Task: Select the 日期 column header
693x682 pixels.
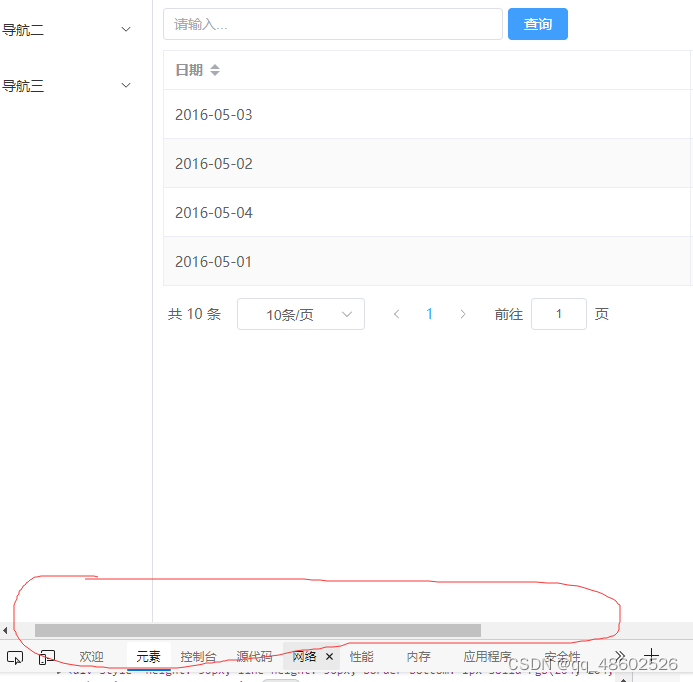Action: coord(189,70)
